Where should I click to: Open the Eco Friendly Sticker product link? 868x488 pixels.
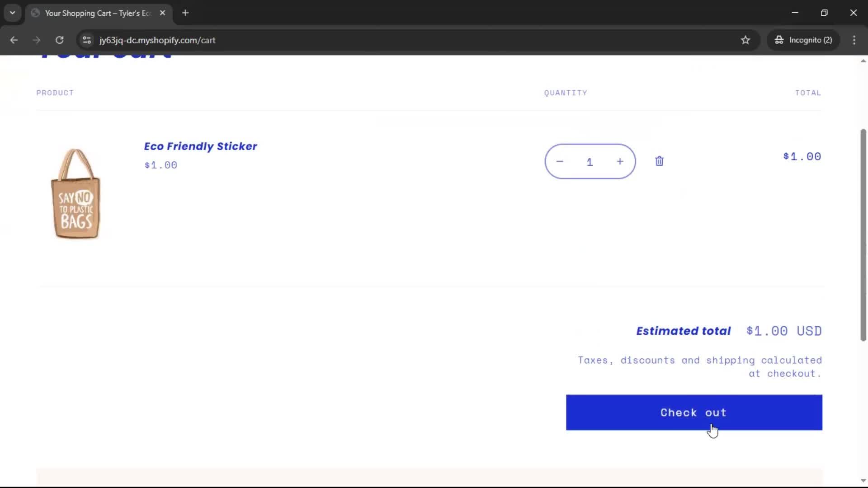click(x=200, y=146)
